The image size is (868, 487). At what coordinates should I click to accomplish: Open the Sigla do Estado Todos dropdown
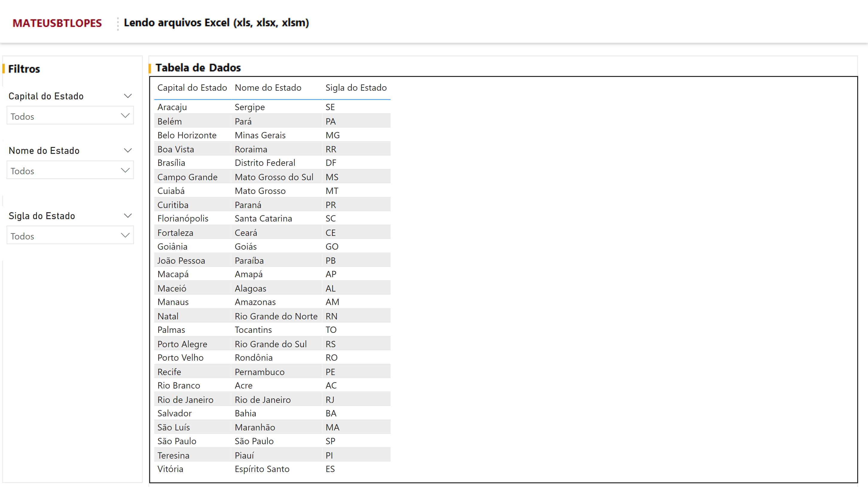70,236
